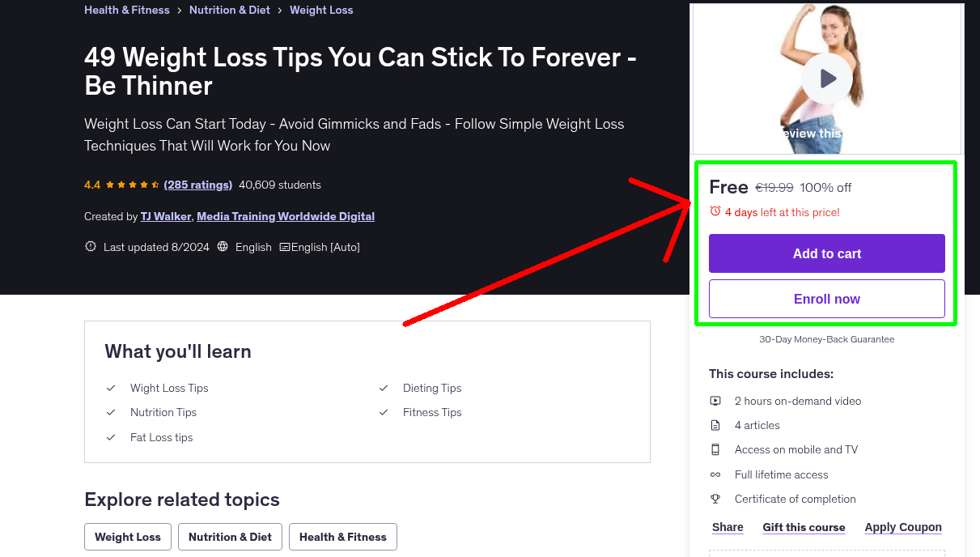This screenshot has height=557, width=980.
Task: Open Media Training Worldwide Digital profile
Action: 286,216
